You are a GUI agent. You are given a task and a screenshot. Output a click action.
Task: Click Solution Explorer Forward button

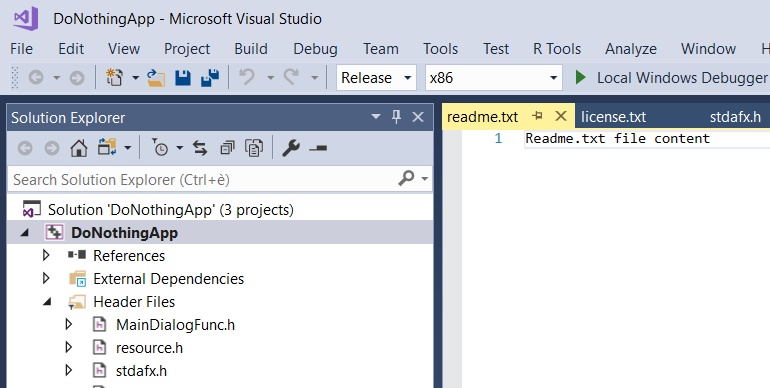click(x=52, y=148)
